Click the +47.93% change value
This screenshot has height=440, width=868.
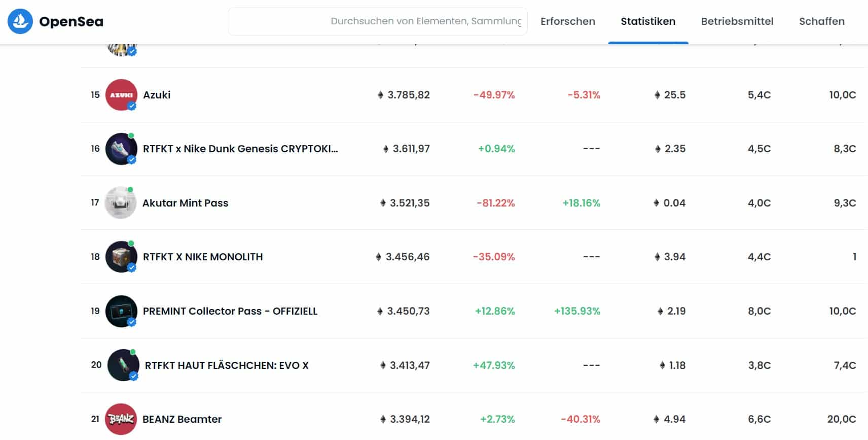[494, 365]
